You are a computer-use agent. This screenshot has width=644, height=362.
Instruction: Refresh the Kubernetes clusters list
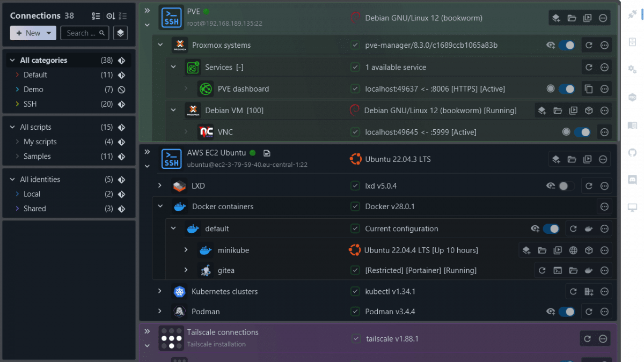point(573,291)
